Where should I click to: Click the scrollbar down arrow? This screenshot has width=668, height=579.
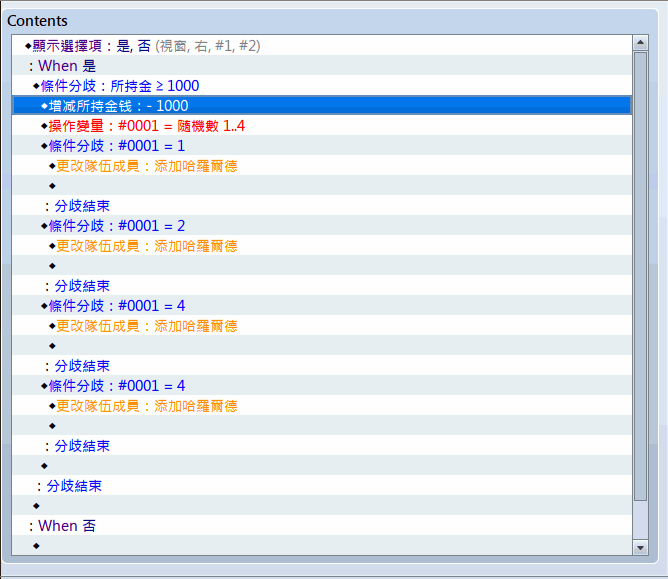coord(640,548)
